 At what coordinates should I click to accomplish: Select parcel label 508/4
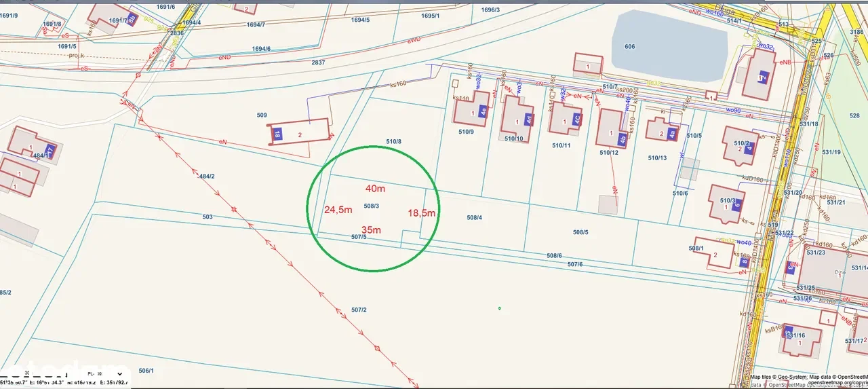pos(475,217)
